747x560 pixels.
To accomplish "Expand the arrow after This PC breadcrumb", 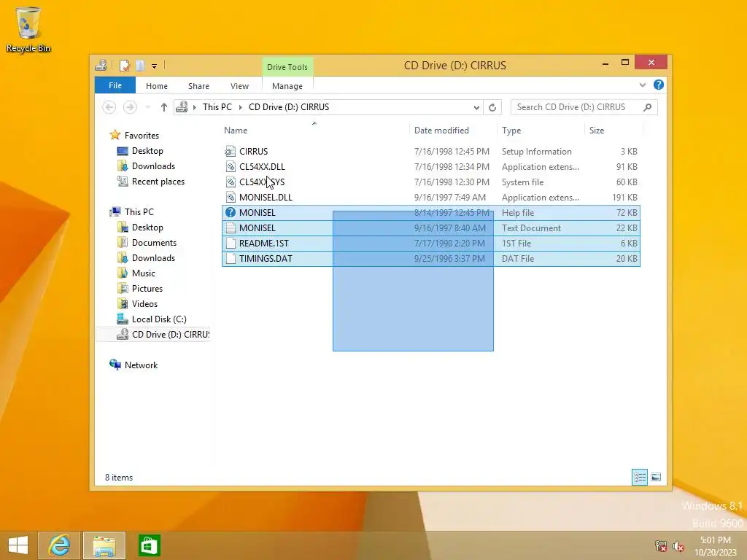I will (x=240, y=107).
